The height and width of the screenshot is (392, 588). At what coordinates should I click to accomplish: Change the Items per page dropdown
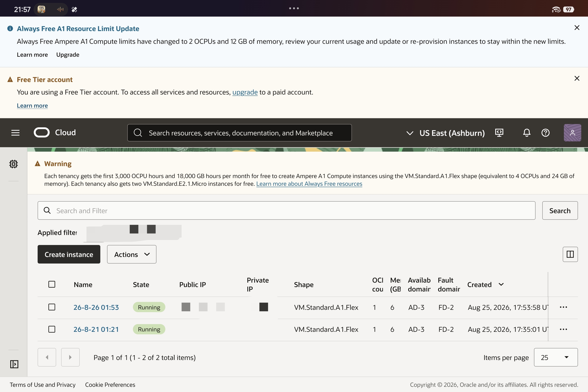tap(556, 357)
